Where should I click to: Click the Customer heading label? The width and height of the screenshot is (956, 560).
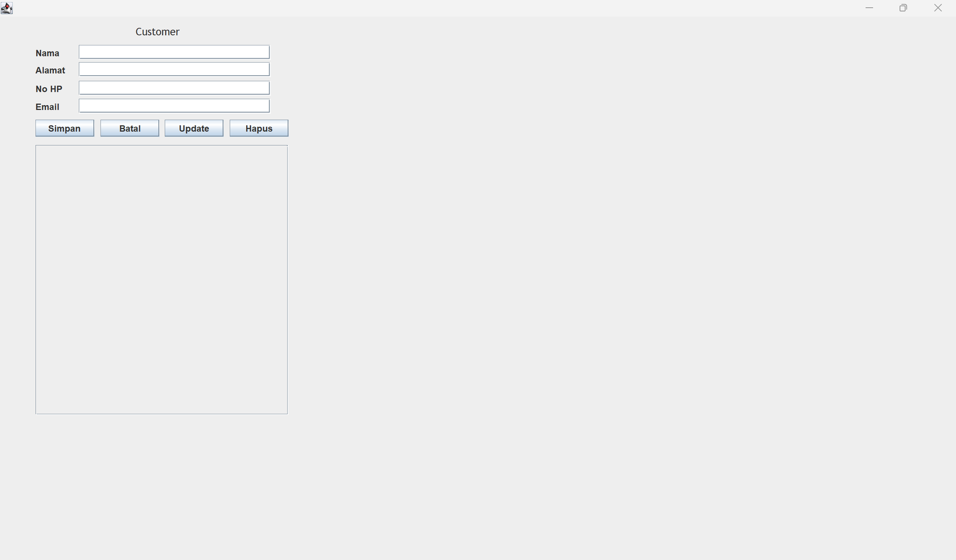157,32
